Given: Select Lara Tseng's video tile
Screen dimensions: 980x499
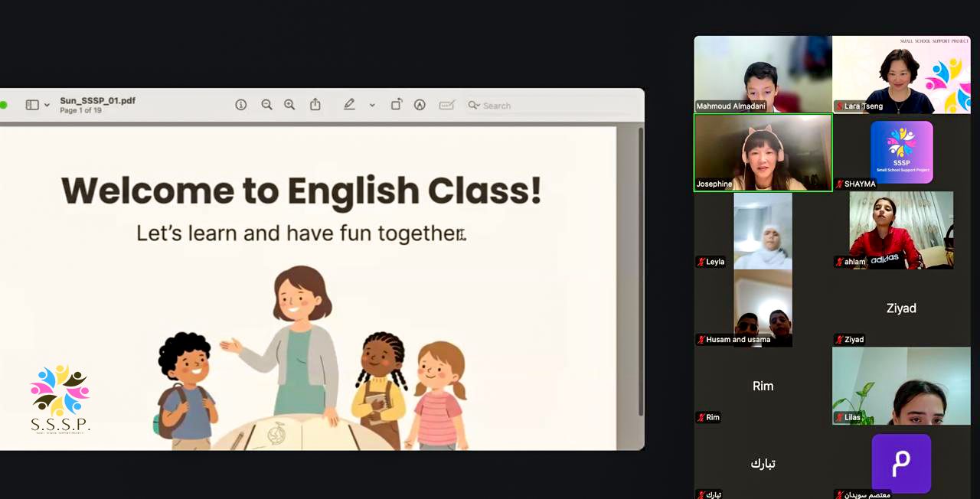Looking at the screenshot, I should [901, 74].
